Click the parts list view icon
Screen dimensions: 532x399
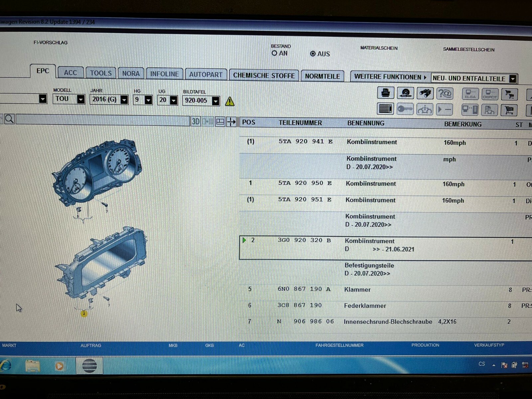385,109
